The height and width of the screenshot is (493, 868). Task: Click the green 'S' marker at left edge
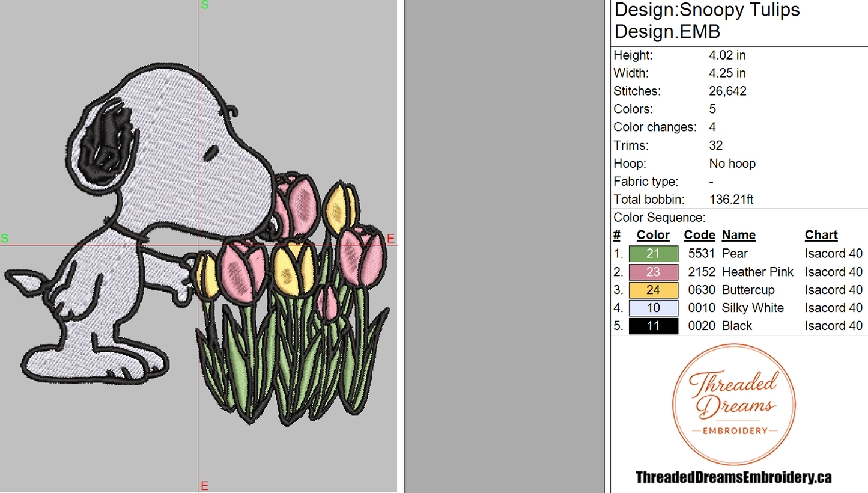click(x=5, y=239)
